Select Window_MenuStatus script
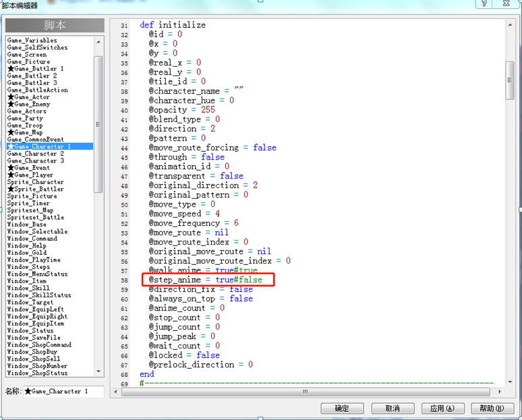The width and height of the screenshot is (522, 420). click(x=37, y=274)
